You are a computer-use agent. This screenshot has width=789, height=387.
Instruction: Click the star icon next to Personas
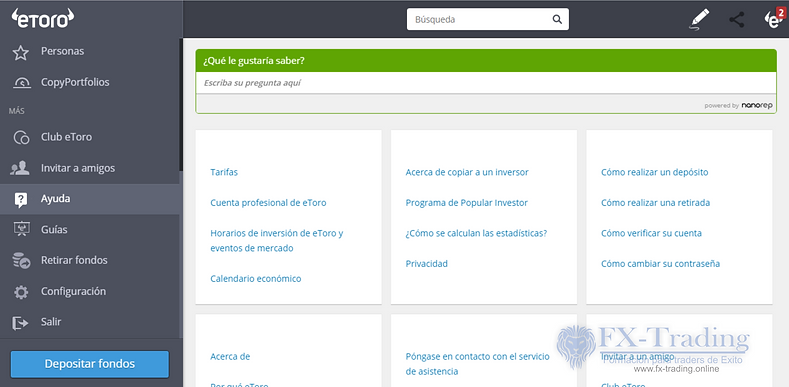coord(21,52)
